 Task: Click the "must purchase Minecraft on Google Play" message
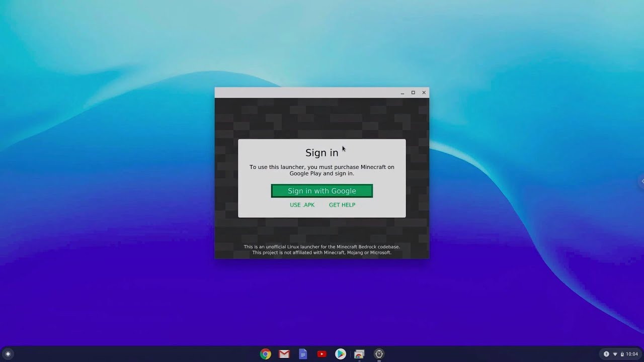click(322, 170)
